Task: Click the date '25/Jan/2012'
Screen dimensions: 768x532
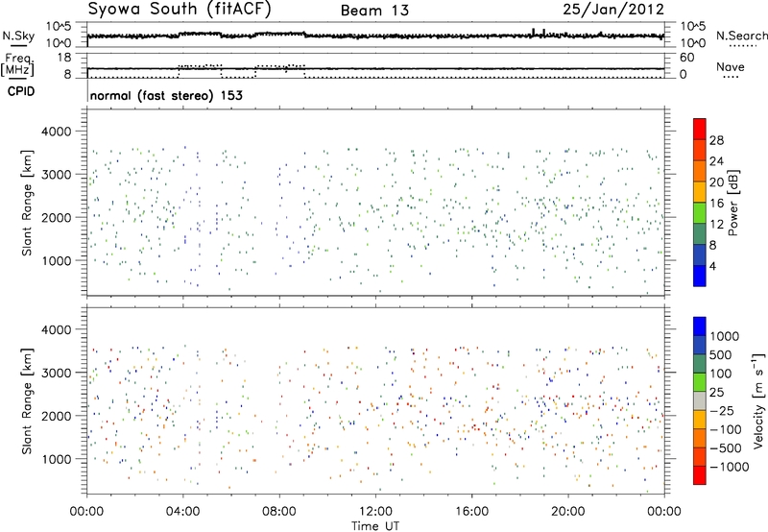Action: click(x=613, y=10)
